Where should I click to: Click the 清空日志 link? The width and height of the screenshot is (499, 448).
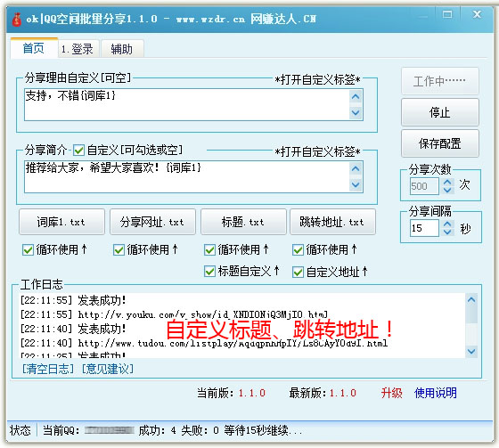48,369
